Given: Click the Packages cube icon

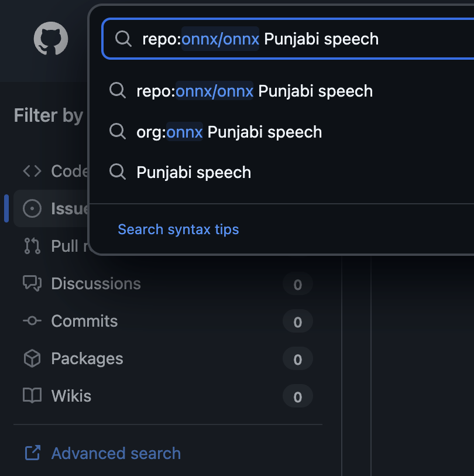Looking at the screenshot, I should [x=32, y=358].
